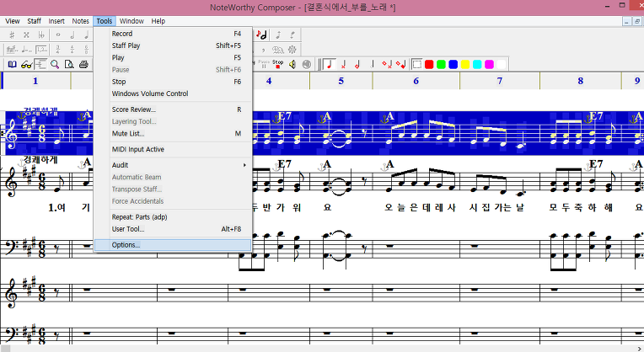This screenshot has height=352, width=644.
Task: Open Windows Volume Control menu entry
Action: point(173,93)
